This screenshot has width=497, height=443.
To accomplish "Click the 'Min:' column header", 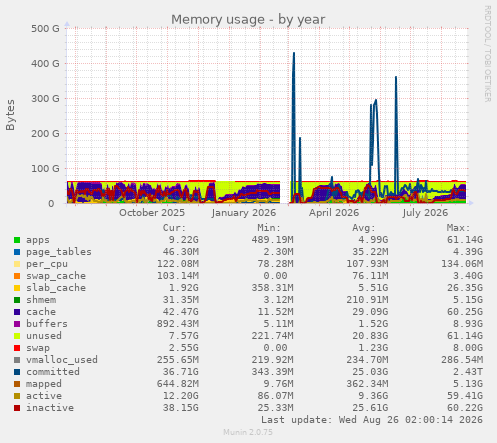I will coord(269,228).
